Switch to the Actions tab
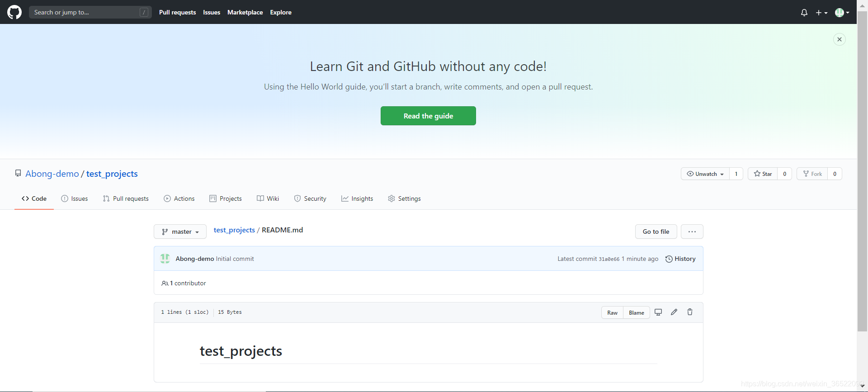 pyautogui.click(x=179, y=198)
